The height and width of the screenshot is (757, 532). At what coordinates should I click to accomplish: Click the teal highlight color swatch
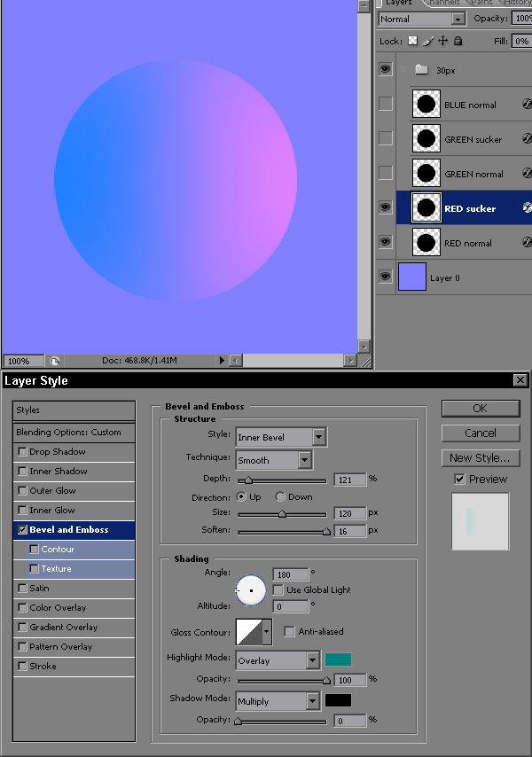(338, 659)
